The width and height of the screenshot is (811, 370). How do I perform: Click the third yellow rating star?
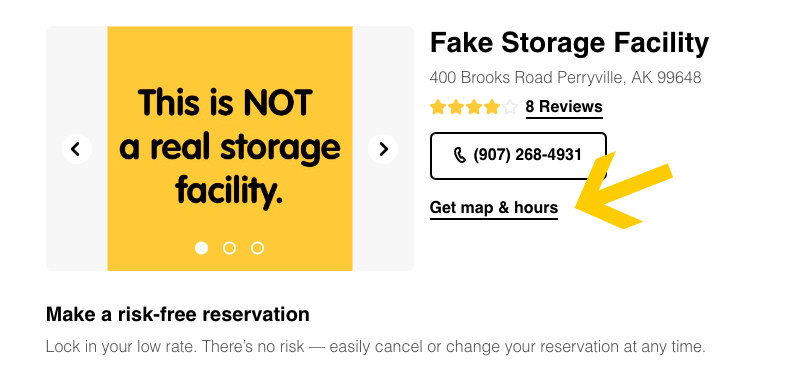coord(474,107)
